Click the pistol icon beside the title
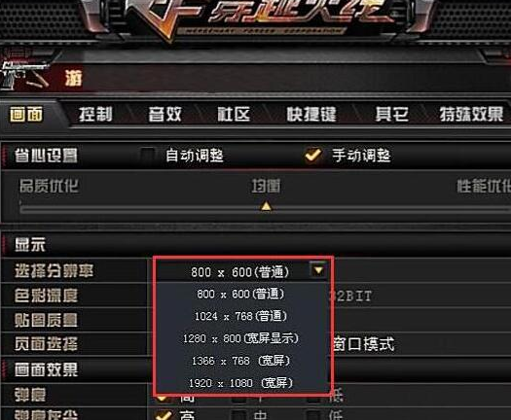This screenshot has height=420, width=511. pos(24,74)
